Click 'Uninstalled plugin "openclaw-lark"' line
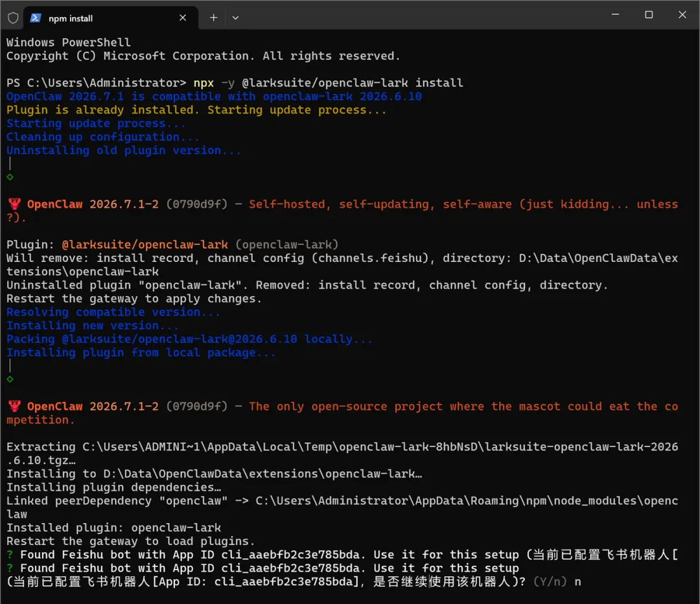This screenshot has width=700, height=604. 307,285
